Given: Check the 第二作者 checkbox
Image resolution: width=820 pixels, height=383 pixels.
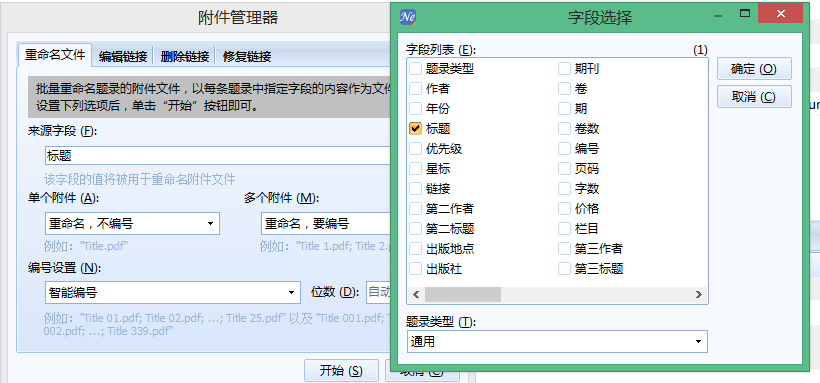Looking at the screenshot, I should [415, 209].
